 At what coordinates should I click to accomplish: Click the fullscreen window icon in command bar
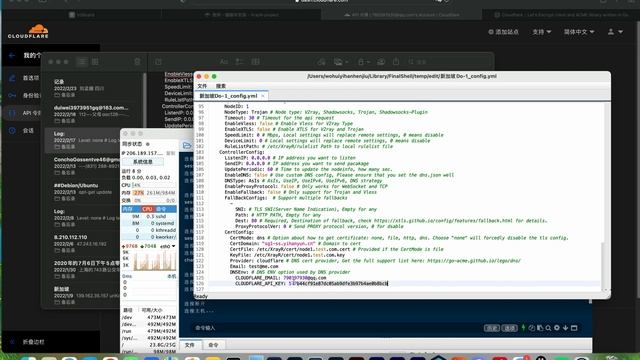pos(574,328)
